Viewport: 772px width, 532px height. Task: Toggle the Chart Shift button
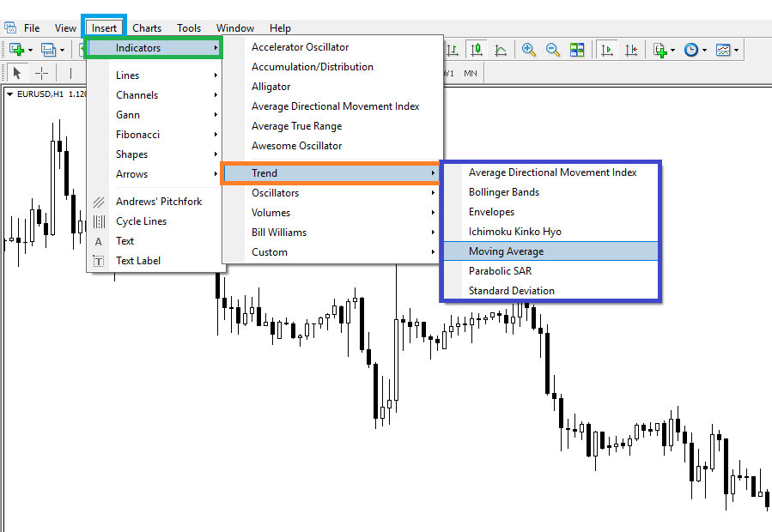[x=632, y=50]
